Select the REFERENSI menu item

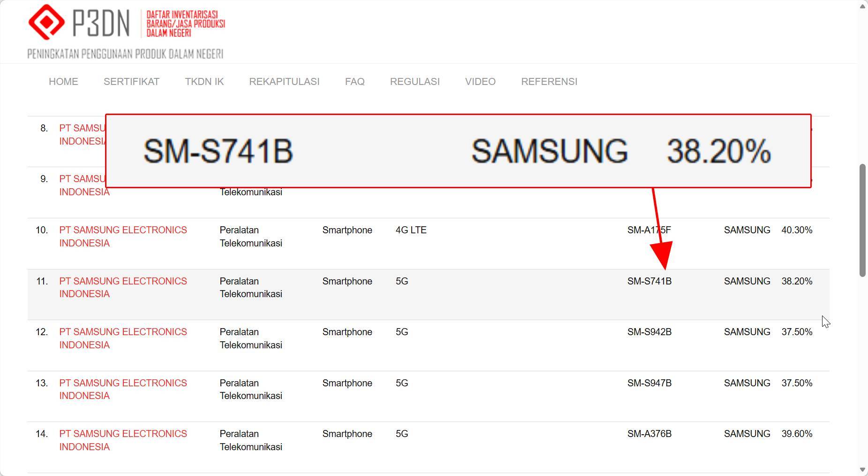549,82
